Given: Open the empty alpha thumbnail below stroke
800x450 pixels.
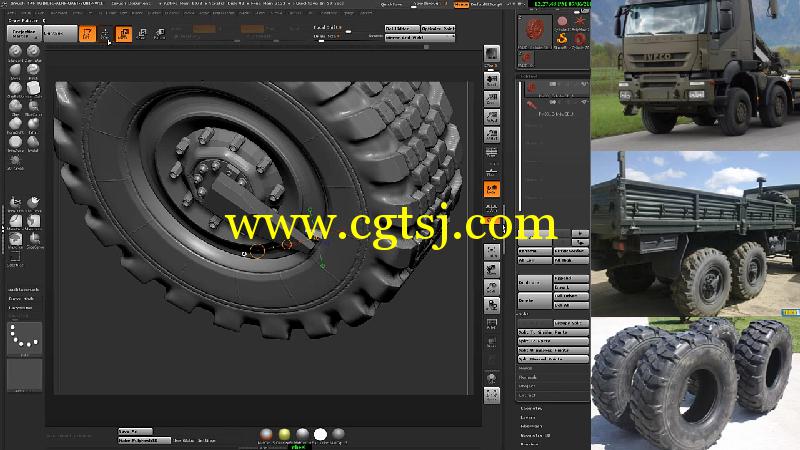Looking at the screenshot, I should click(24, 374).
